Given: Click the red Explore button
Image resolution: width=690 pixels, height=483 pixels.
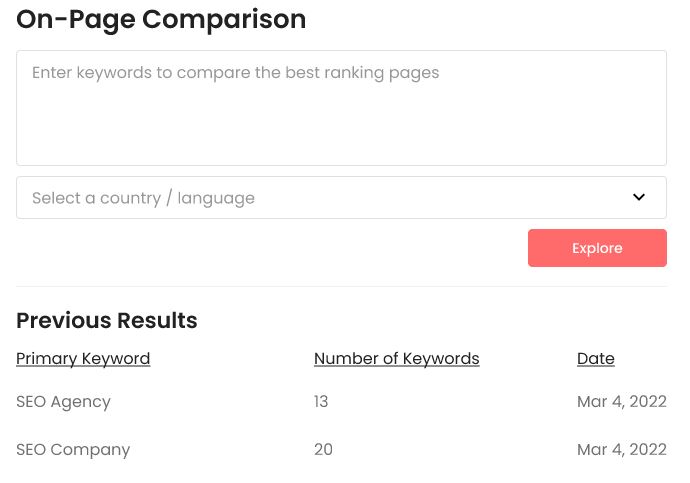Looking at the screenshot, I should [x=597, y=248].
